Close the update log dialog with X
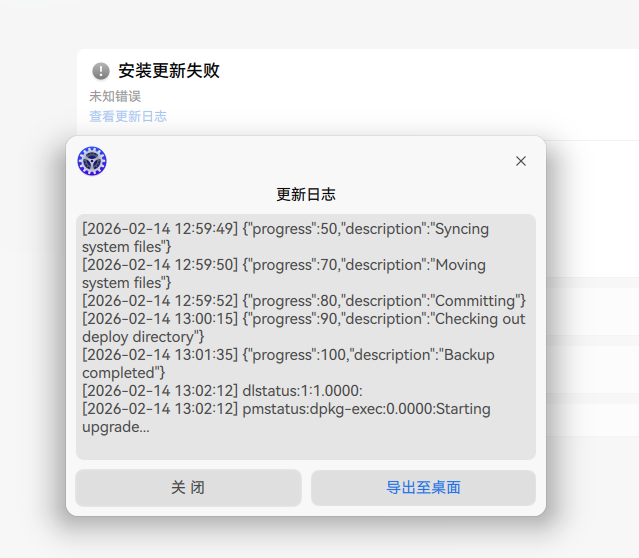 point(520,161)
